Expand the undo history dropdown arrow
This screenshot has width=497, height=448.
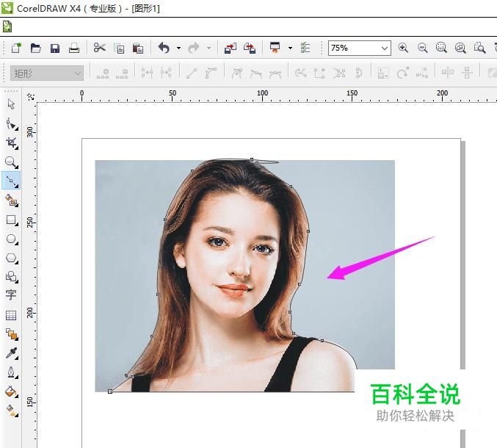pos(179,48)
